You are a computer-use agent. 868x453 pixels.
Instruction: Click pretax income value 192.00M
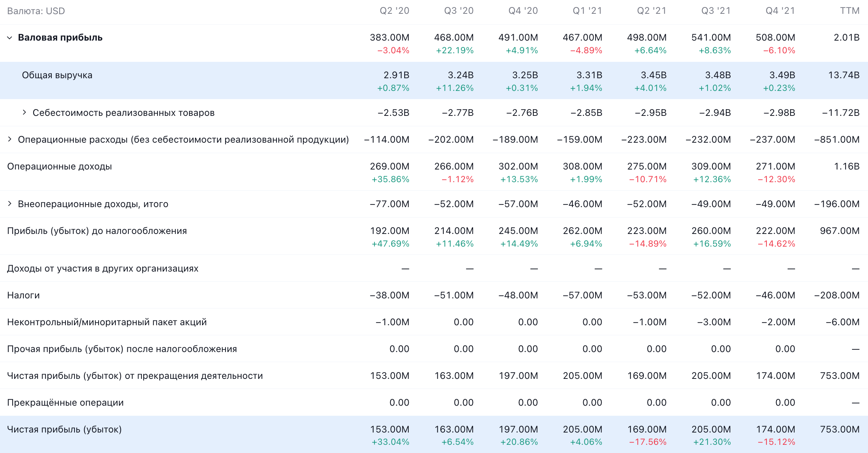(x=389, y=231)
